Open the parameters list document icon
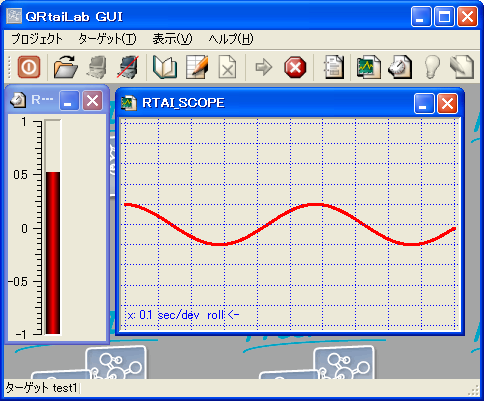The image size is (484, 401). pyautogui.click(x=334, y=67)
